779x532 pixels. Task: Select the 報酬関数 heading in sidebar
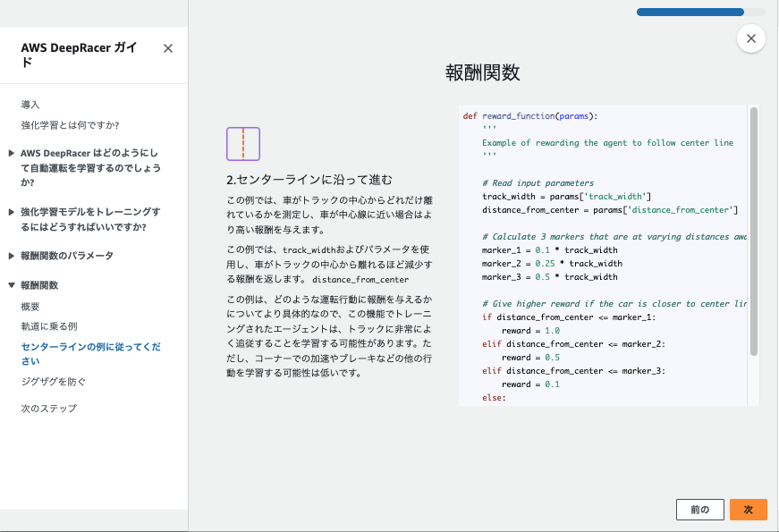(x=39, y=285)
